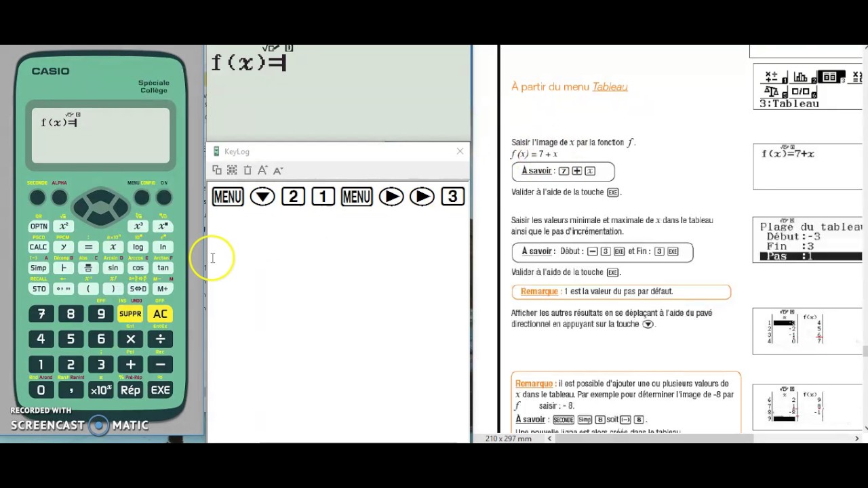The image size is (868, 488).
Task: Tap the ON round key on calculator
Action: pyautogui.click(x=163, y=197)
